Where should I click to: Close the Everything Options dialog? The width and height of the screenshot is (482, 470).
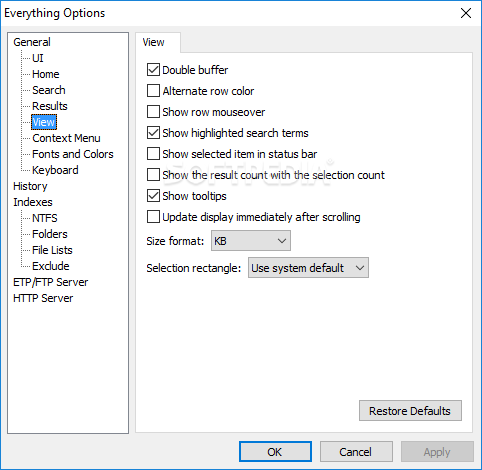coord(466,13)
